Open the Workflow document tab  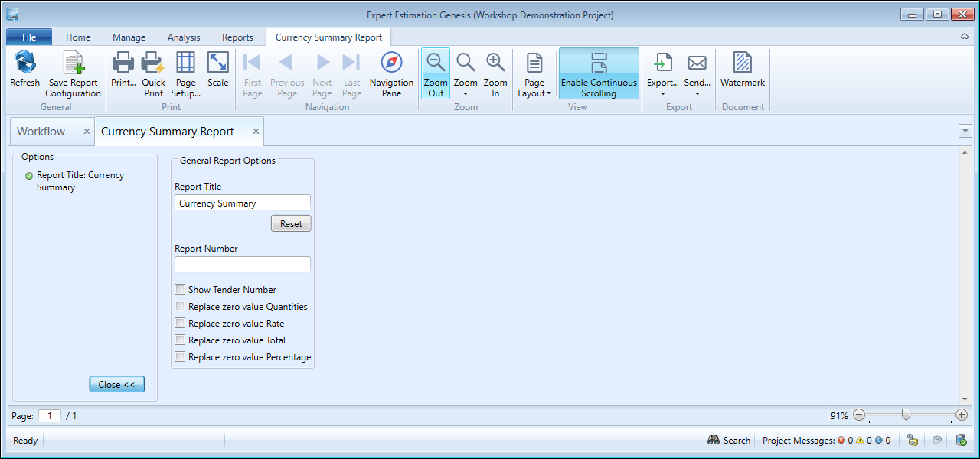pyautogui.click(x=41, y=132)
